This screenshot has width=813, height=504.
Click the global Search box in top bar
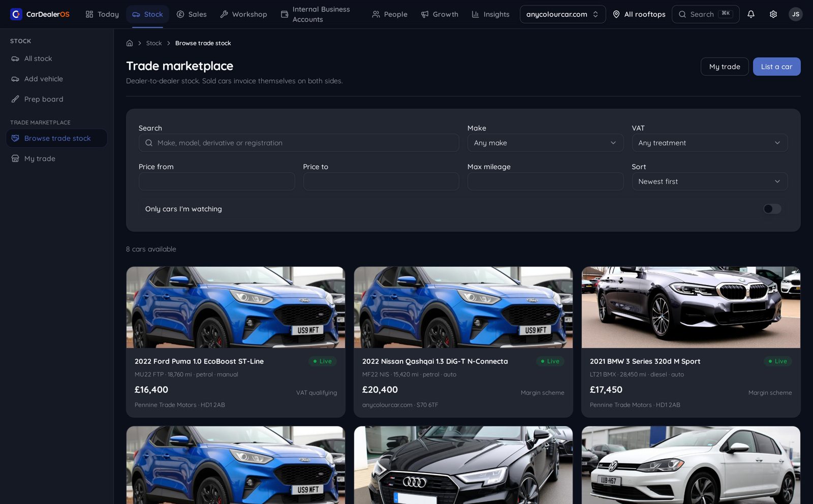[705, 14]
